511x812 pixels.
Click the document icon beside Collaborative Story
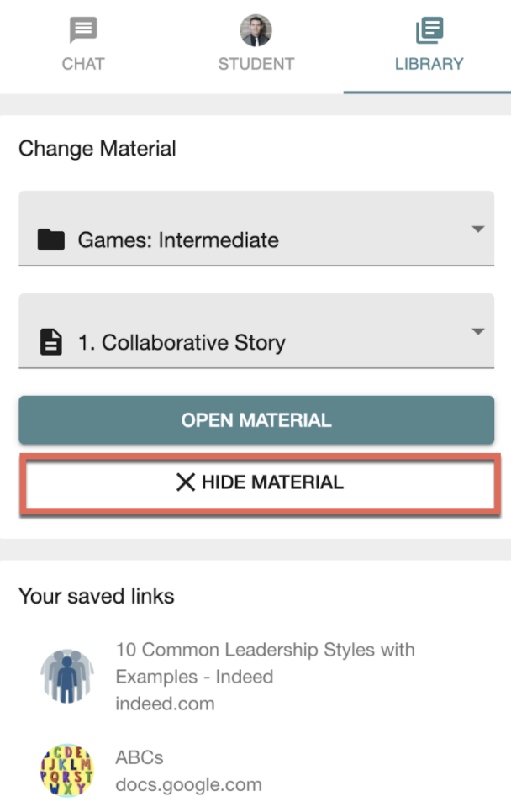pyautogui.click(x=51, y=342)
